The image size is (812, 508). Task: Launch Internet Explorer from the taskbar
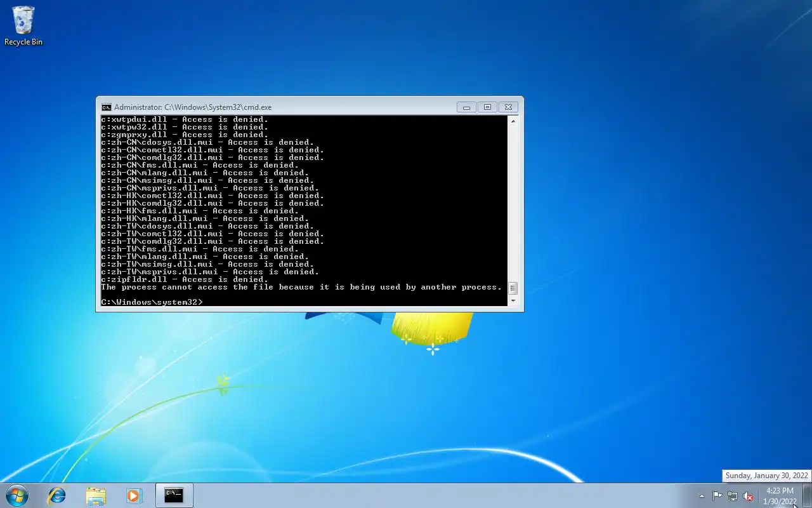coord(57,495)
